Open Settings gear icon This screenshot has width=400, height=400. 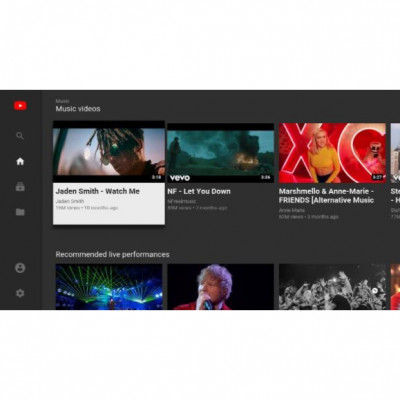click(x=20, y=293)
